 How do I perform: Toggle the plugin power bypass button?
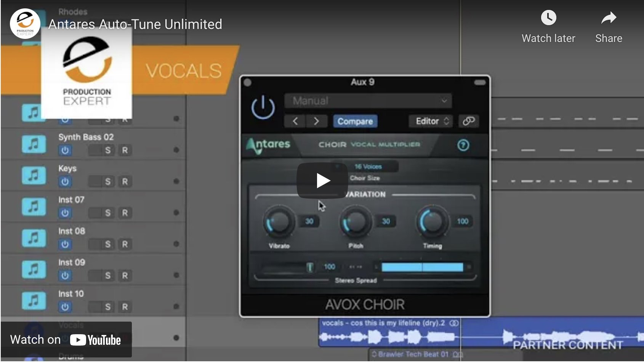[x=263, y=107]
